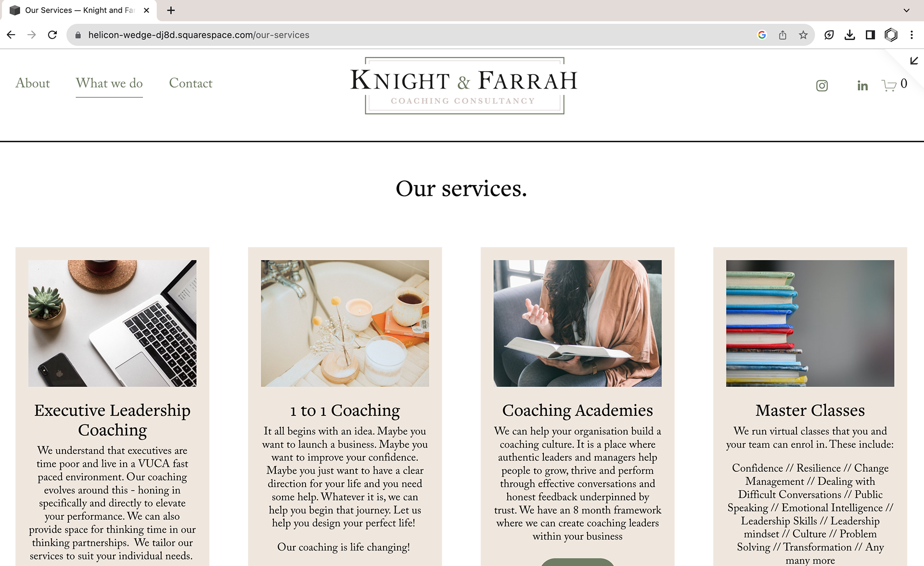Open a new browser tab

click(171, 10)
